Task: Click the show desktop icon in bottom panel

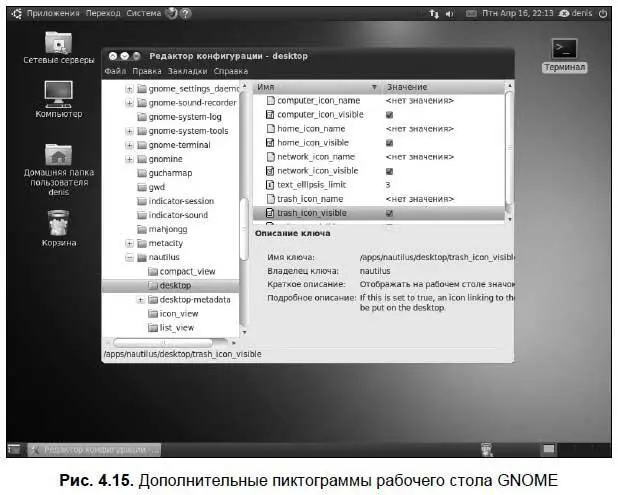Action: pos(15,449)
